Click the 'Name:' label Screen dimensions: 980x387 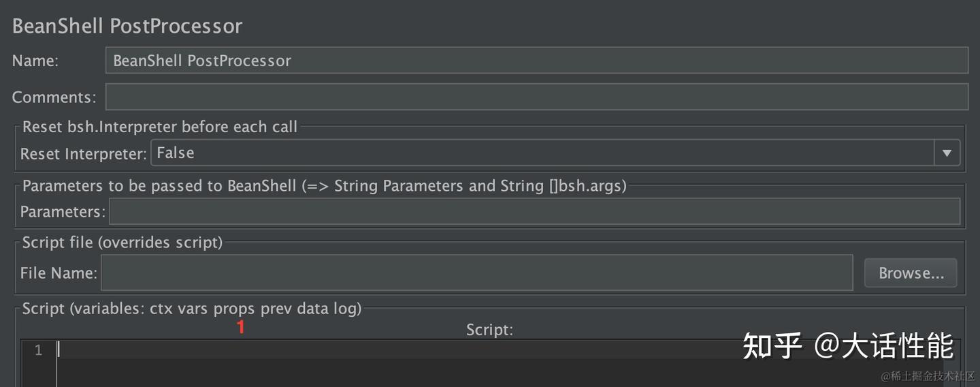point(35,61)
